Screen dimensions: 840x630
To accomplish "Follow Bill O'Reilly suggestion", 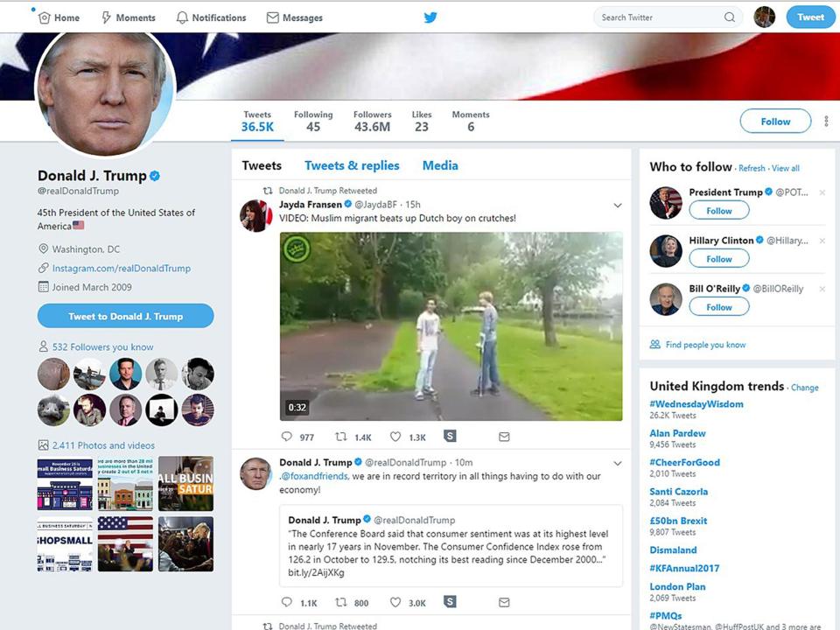I will 719,307.
